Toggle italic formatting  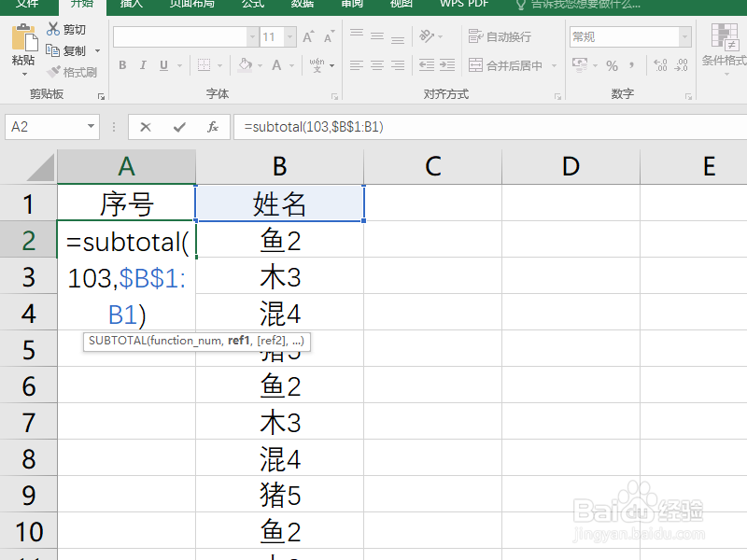142,64
